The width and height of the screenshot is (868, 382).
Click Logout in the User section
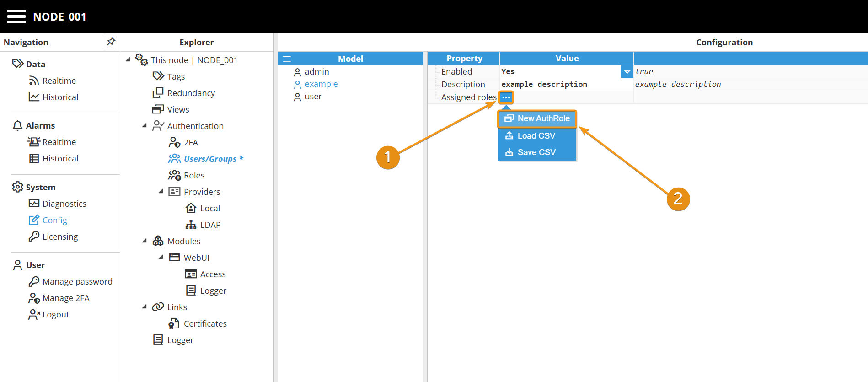click(55, 315)
